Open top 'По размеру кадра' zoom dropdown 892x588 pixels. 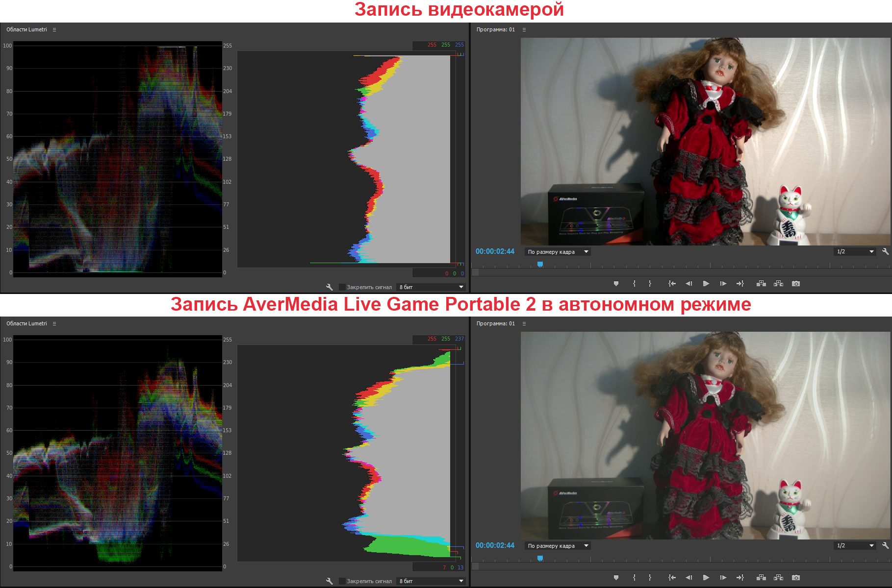(x=558, y=252)
